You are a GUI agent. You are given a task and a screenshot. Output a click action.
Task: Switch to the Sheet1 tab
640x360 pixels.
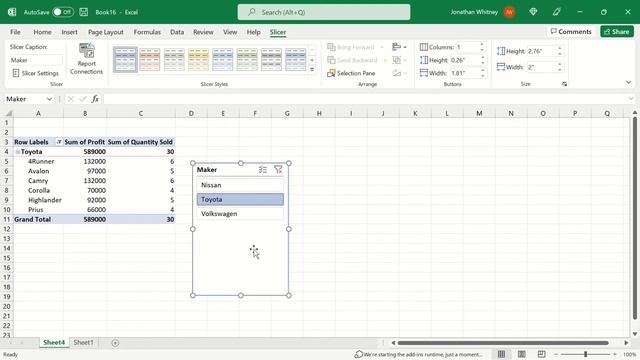point(83,342)
